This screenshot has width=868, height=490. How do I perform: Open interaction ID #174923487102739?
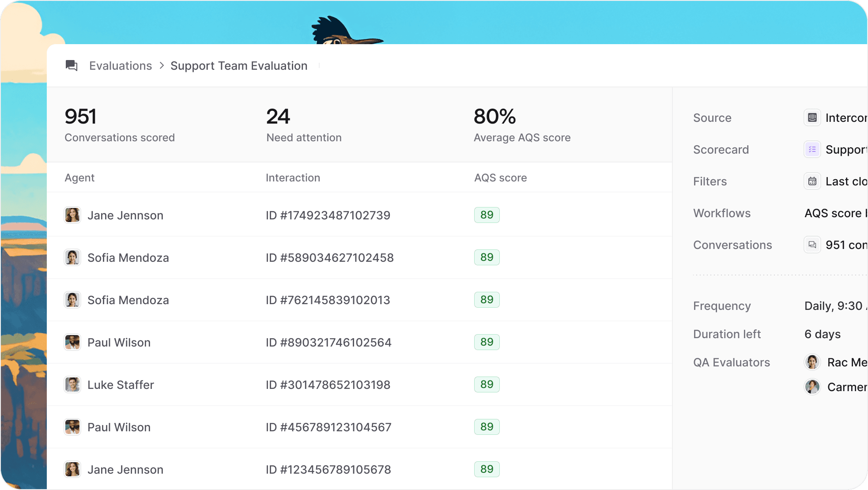click(x=328, y=215)
